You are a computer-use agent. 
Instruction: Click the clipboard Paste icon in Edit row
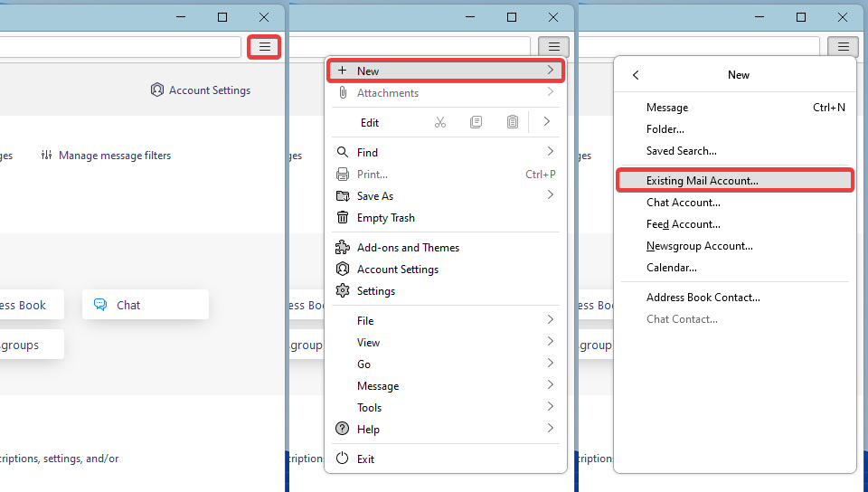[513, 122]
